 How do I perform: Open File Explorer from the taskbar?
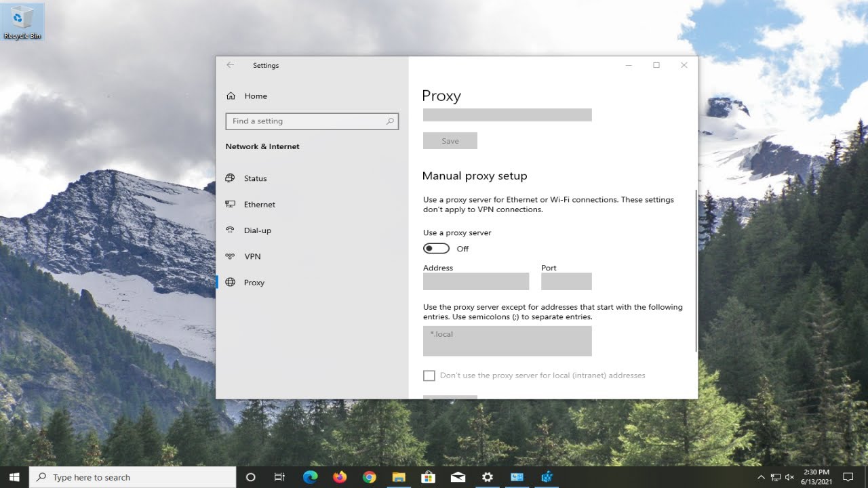[x=399, y=477]
